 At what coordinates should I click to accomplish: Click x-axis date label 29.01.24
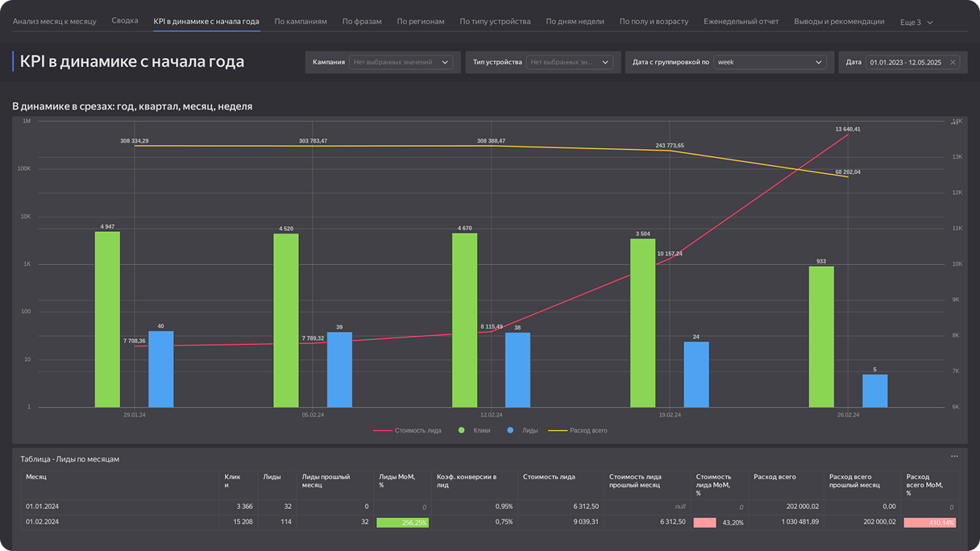pyautogui.click(x=135, y=415)
